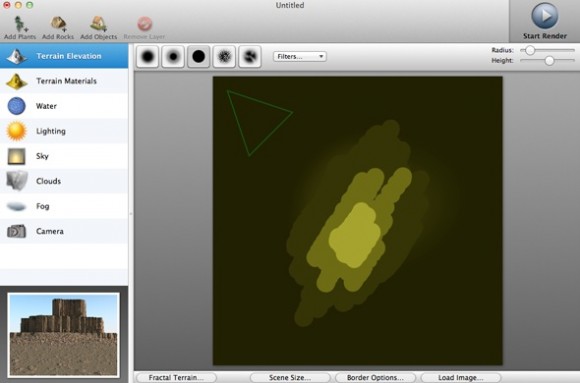This screenshot has height=383, width=580.
Task: Open the Filters dropdown
Action: pyautogui.click(x=300, y=56)
